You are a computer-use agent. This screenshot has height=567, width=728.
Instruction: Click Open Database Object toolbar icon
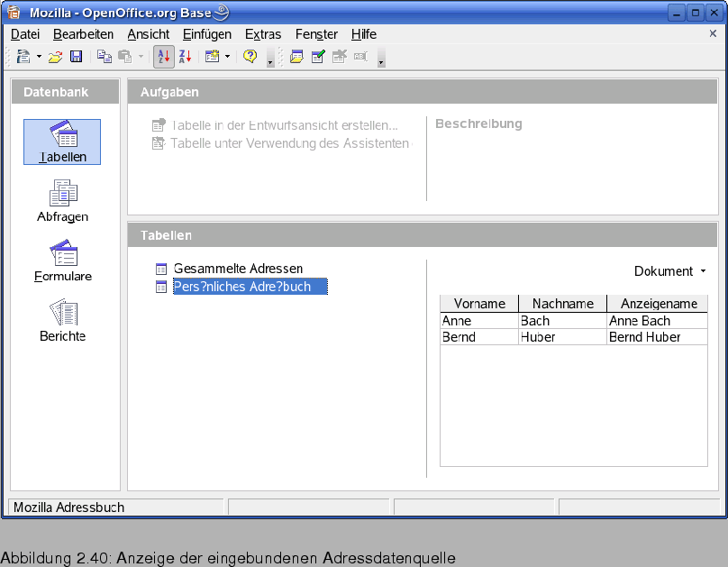click(x=296, y=57)
